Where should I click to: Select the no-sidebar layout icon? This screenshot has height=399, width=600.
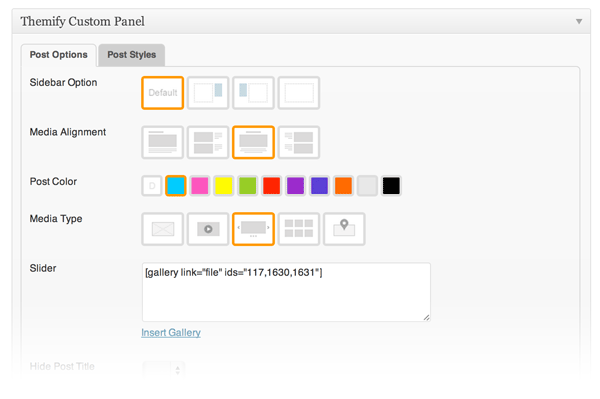click(x=299, y=93)
